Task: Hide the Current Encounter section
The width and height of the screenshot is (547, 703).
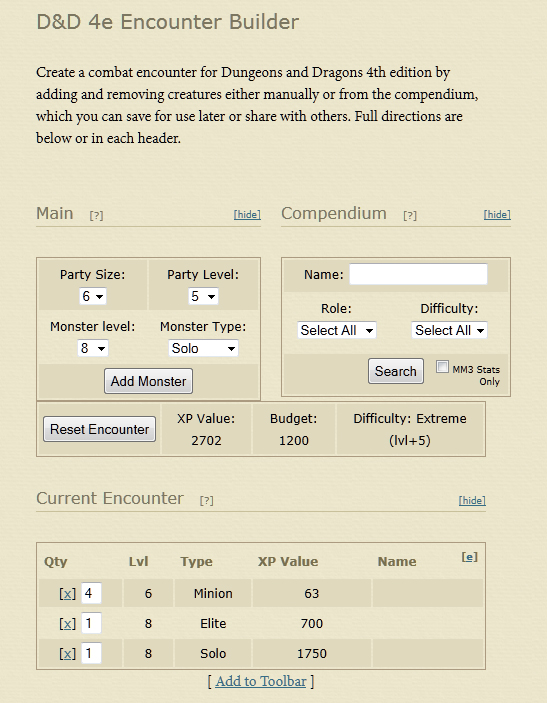Action: point(472,500)
